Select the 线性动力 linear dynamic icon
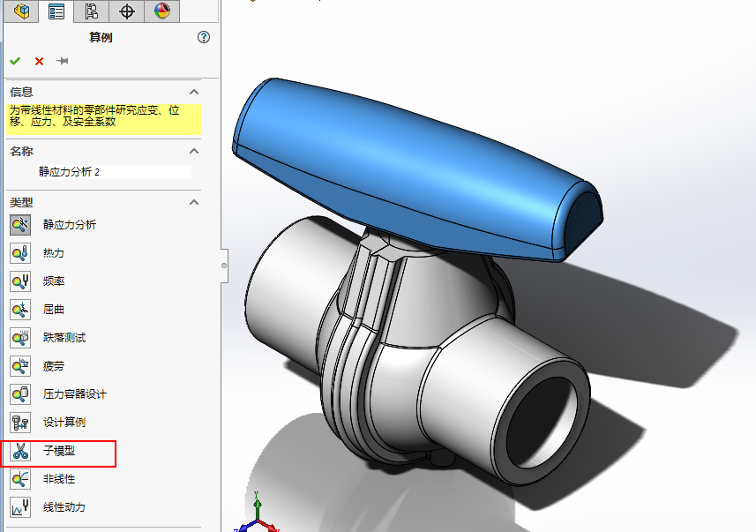This screenshot has height=532, width=756. pos(20,507)
